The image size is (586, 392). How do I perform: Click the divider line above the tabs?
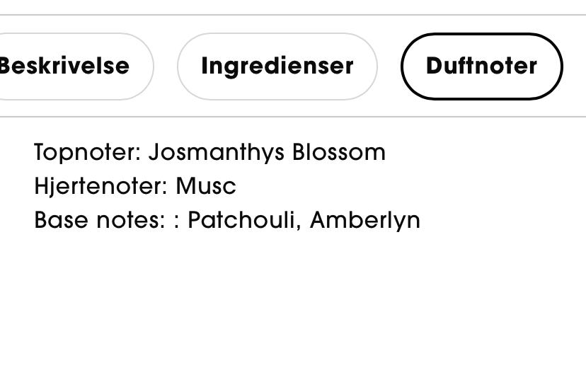click(293, 15)
